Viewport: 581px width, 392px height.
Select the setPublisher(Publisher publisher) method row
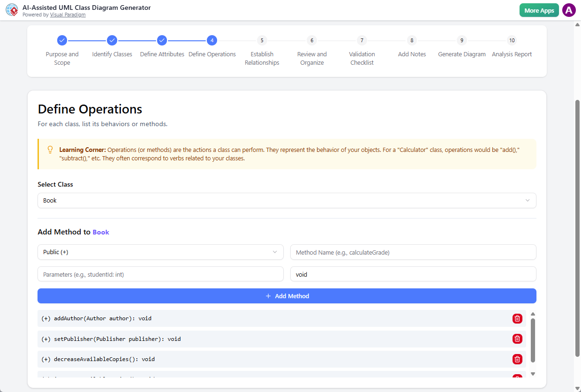tap(282, 339)
